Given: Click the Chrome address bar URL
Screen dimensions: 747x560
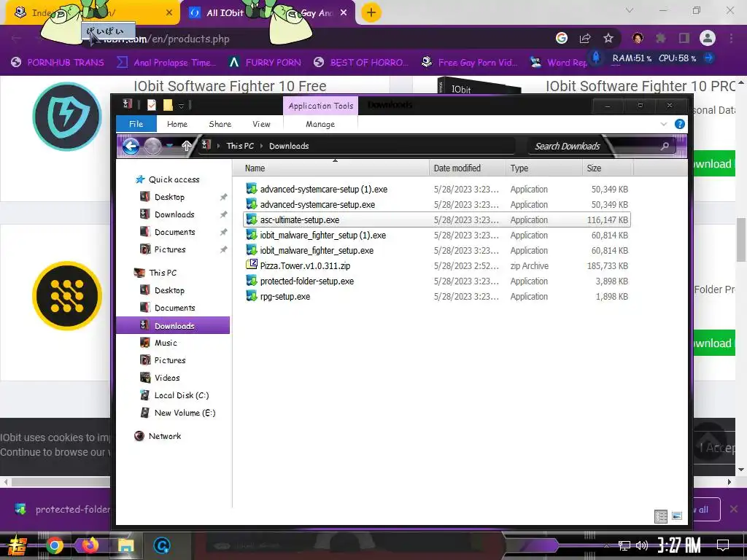Looking at the screenshot, I should tap(167, 39).
